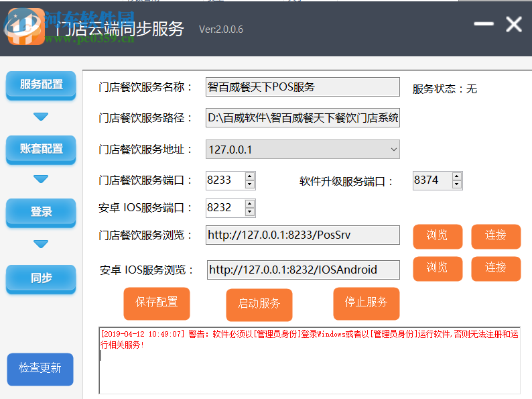The image size is (532, 399).
Task: Minimize the sync service window
Action: pos(484,23)
